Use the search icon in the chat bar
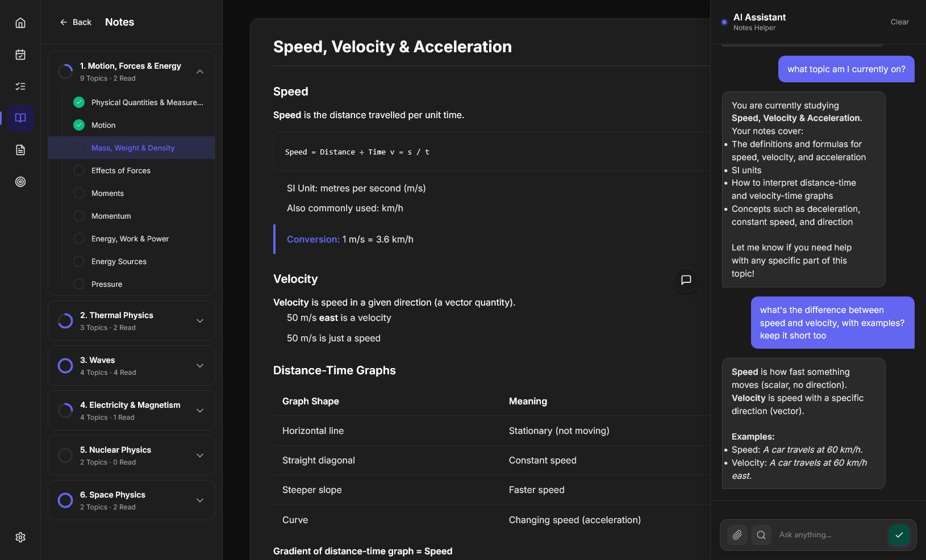 pyautogui.click(x=761, y=535)
